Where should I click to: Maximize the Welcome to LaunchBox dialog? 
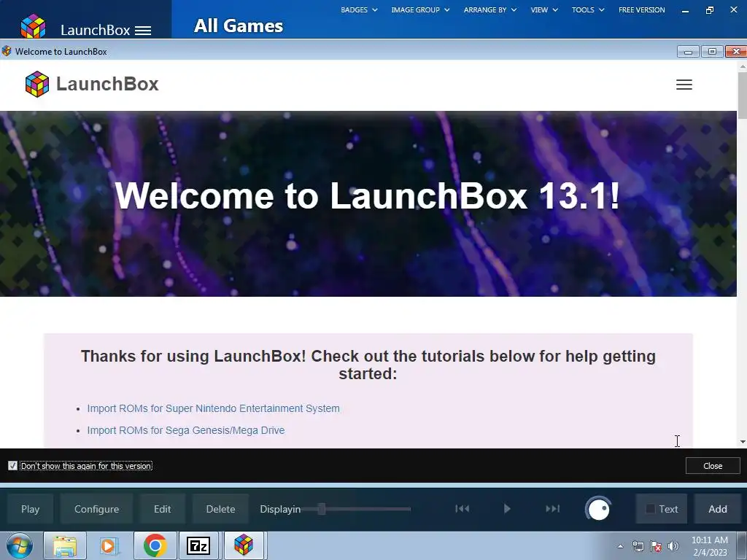point(712,52)
